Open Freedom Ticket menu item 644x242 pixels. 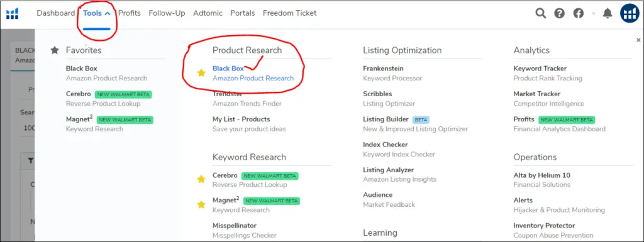tap(289, 13)
